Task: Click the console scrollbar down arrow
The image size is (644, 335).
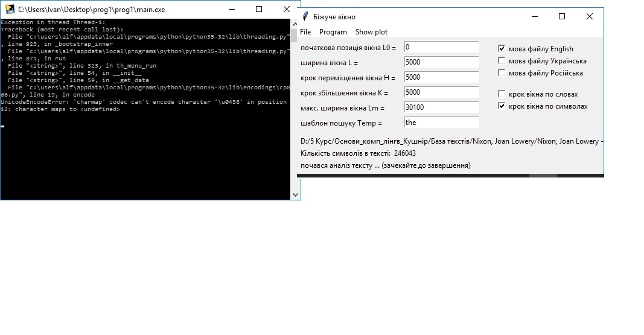Action: tap(295, 194)
